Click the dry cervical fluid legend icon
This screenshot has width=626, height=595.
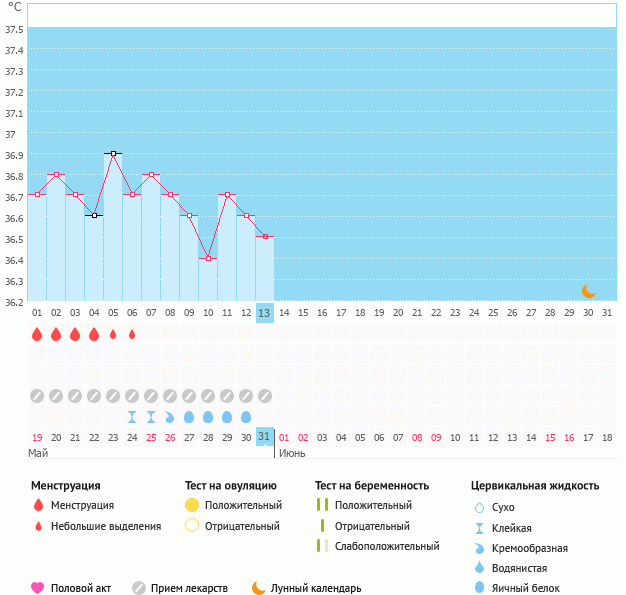pyautogui.click(x=479, y=508)
